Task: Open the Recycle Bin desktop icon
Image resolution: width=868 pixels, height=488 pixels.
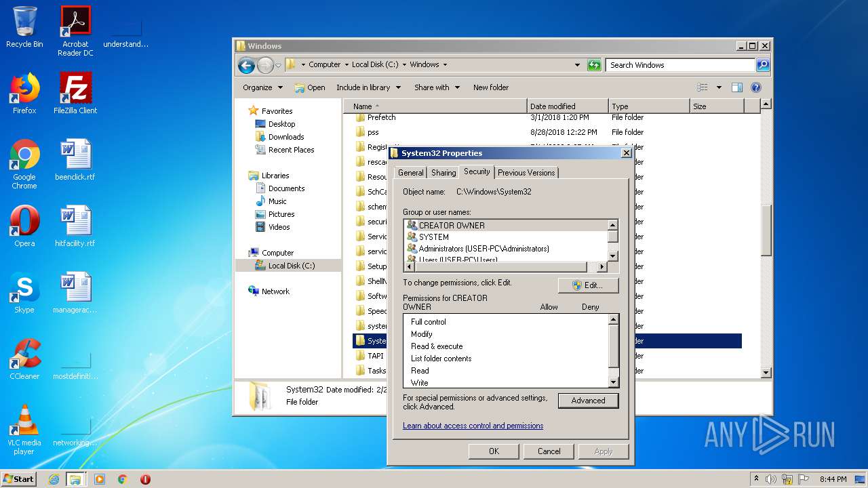Action: tap(24, 27)
